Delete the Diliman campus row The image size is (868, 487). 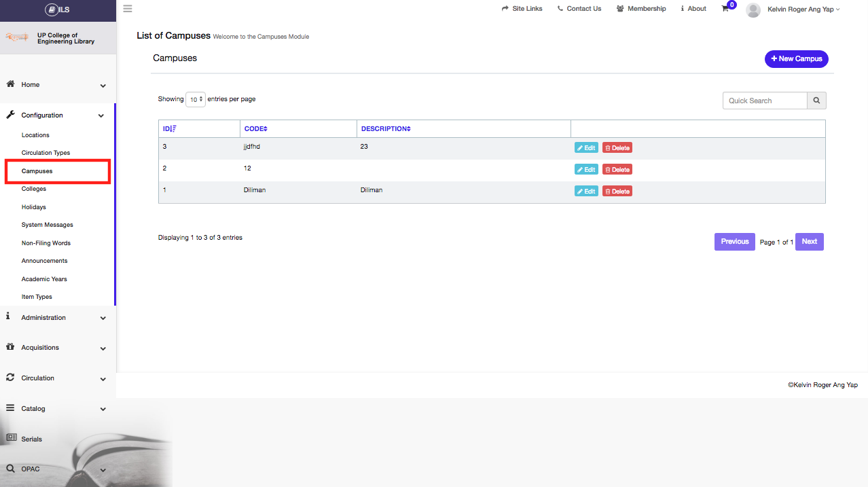click(x=617, y=192)
